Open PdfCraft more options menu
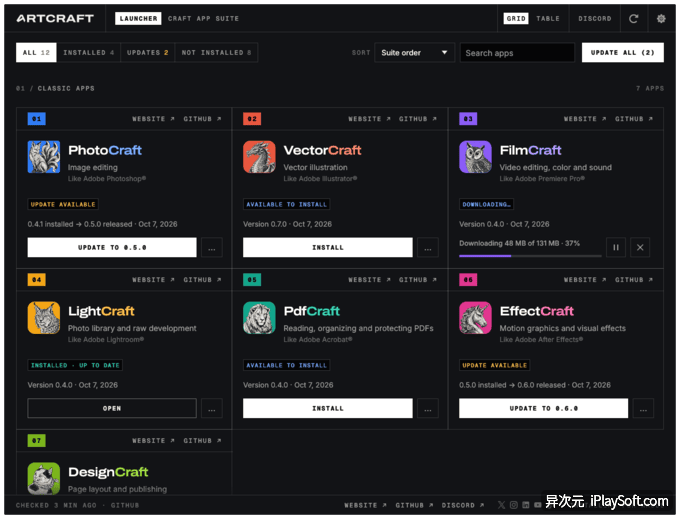The width and height of the screenshot is (680, 519). point(428,408)
